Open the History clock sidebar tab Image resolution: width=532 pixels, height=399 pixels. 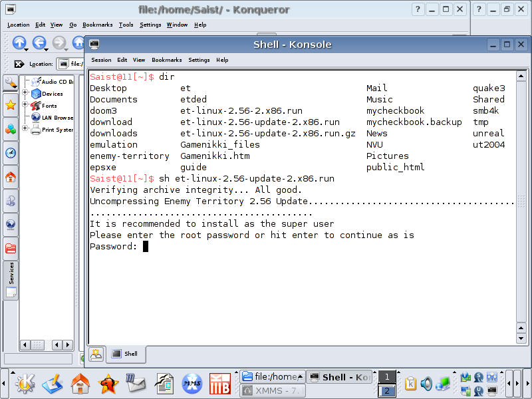click(x=10, y=153)
